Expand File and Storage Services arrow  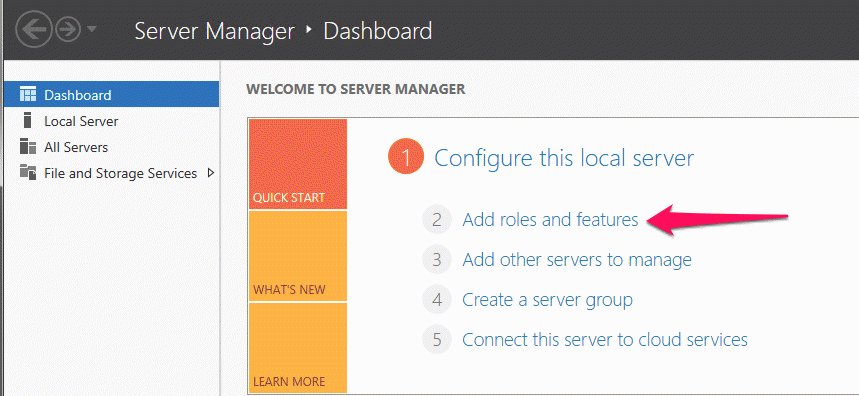pyautogui.click(x=211, y=173)
